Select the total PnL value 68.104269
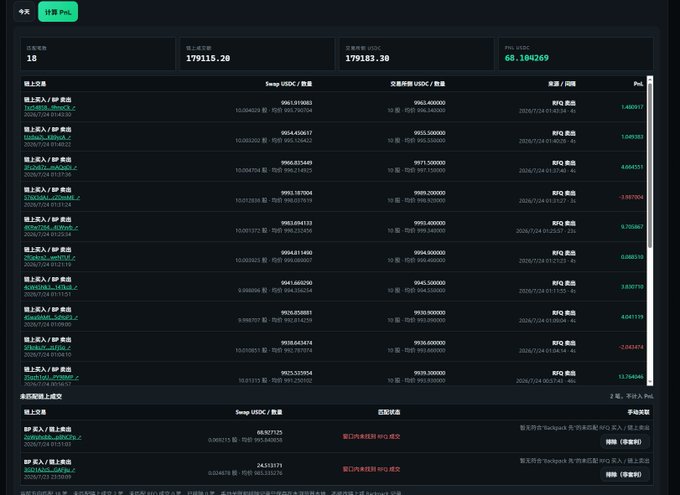Screen dimensions: 680x495 (526, 58)
